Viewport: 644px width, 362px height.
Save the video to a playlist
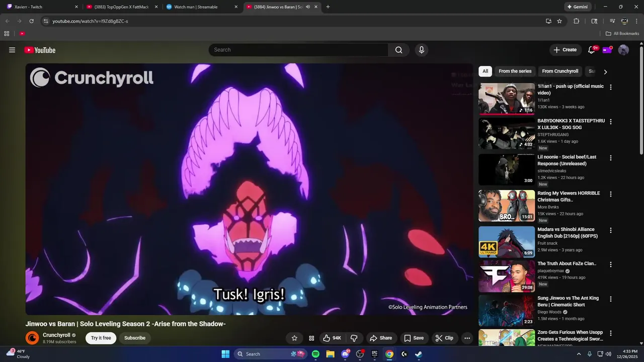click(x=414, y=338)
